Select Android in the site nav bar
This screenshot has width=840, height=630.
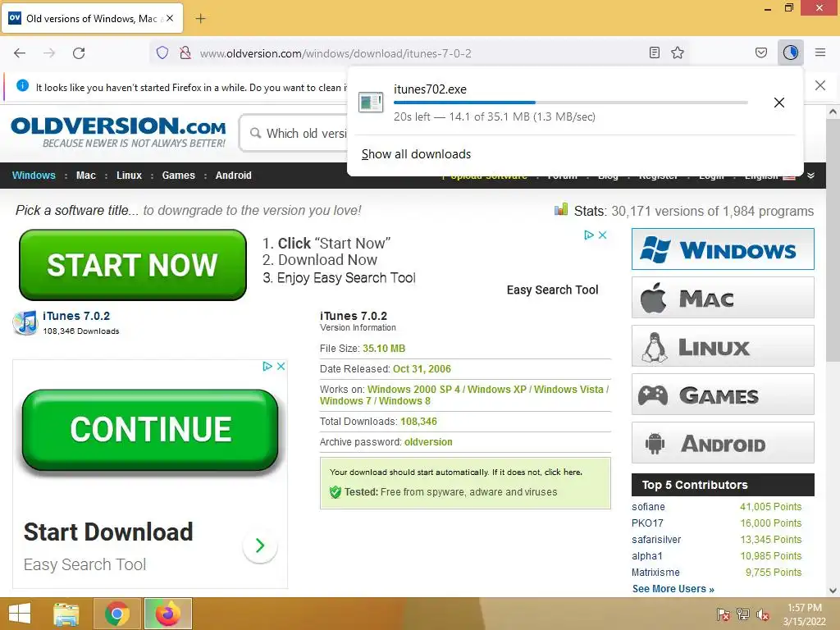pos(234,176)
